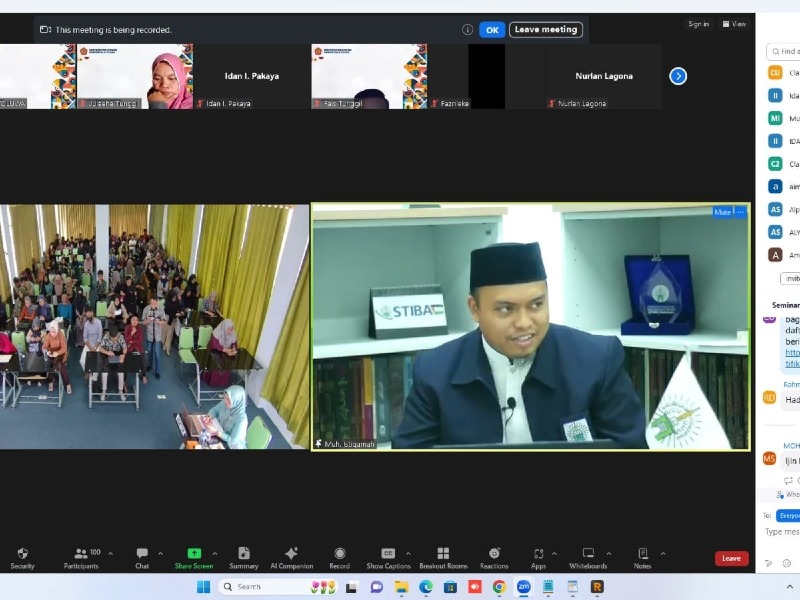The width and height of the screenshot is (800, 600).
Task: Click OK on the recording notice
Action: pyautogui.click(x=492, y=30)
